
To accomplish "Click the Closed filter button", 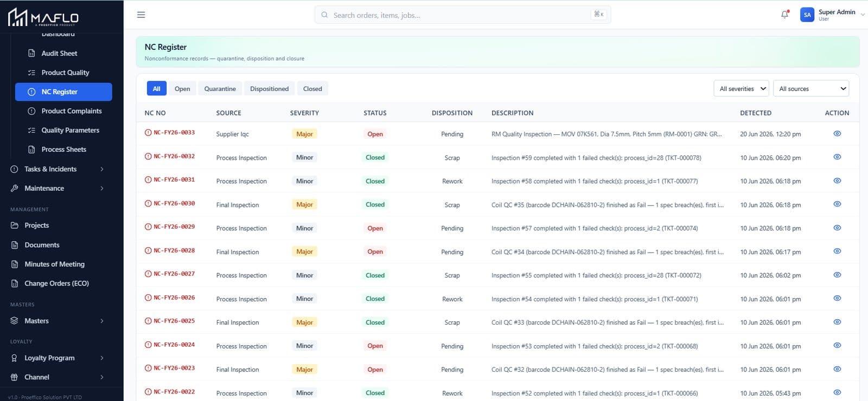I will click(x=312, y=89).
